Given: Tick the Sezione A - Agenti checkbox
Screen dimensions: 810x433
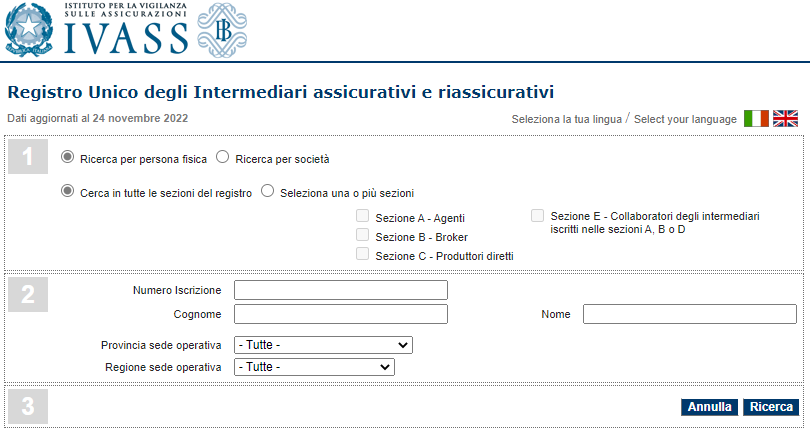Looking at the screenshot, I should click(x=363, y=216).
